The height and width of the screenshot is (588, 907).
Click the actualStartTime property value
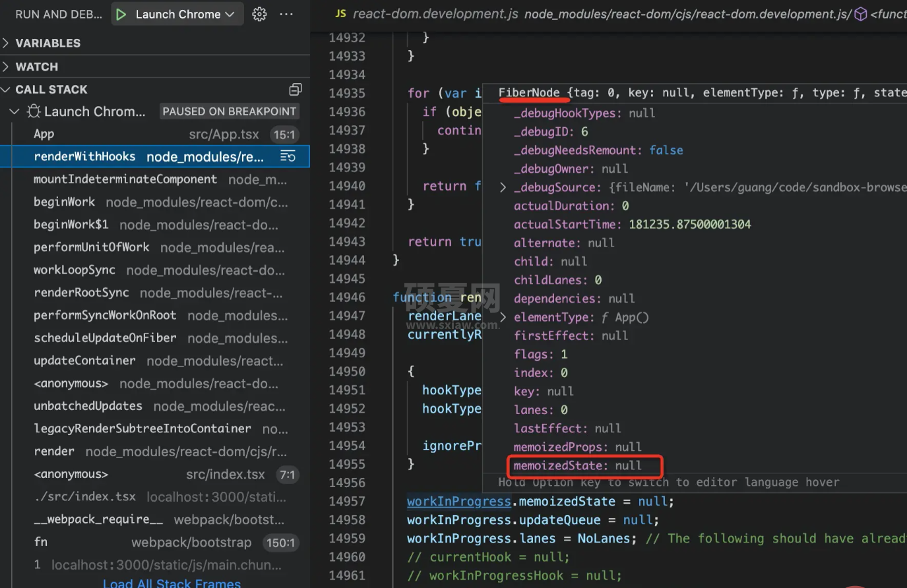[689, 225]
